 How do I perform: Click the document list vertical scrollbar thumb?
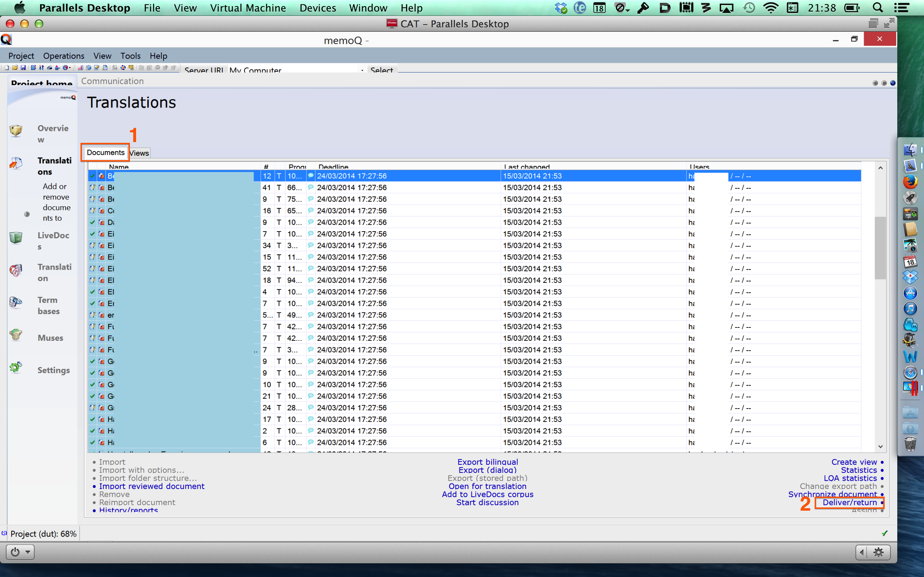[x=880, y=248]
